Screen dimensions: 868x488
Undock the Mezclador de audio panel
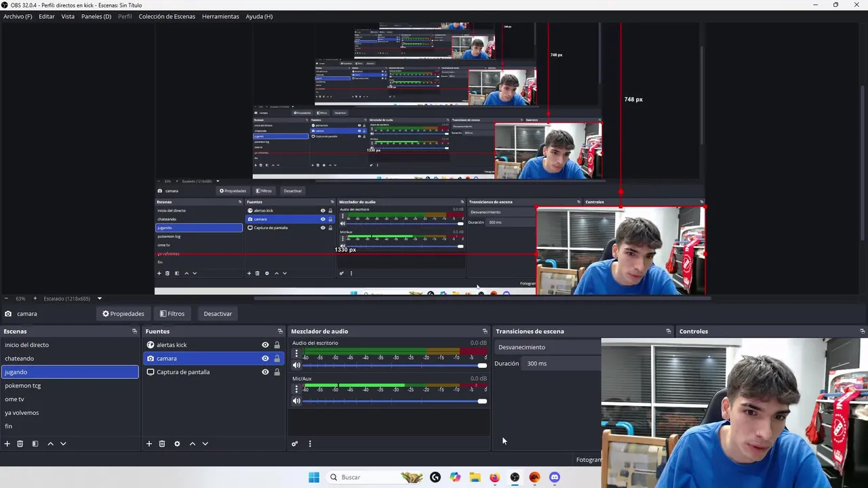click(485, 331)
